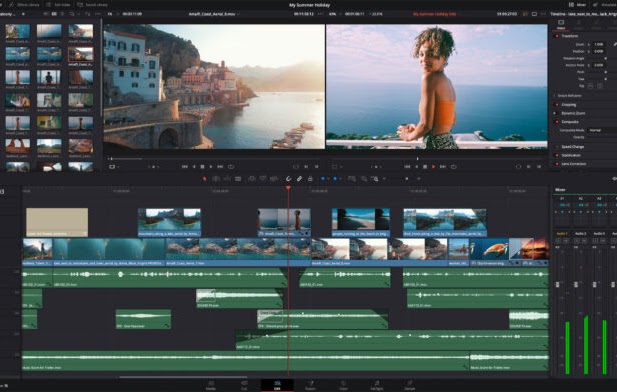Toggle the Dynamic Zoom enable switch
The image size is (617, 392).
click(556, 113)
